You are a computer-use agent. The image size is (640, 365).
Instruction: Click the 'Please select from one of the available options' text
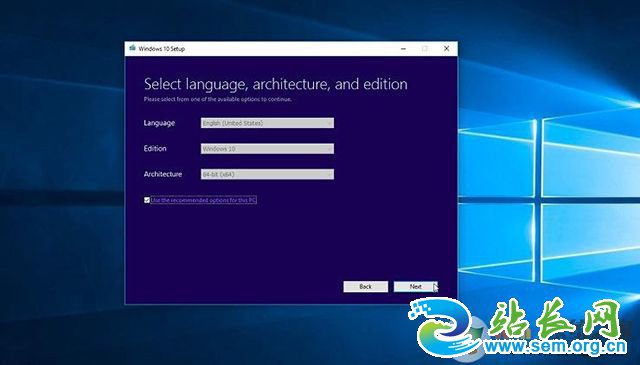click(x=218, y=99)
